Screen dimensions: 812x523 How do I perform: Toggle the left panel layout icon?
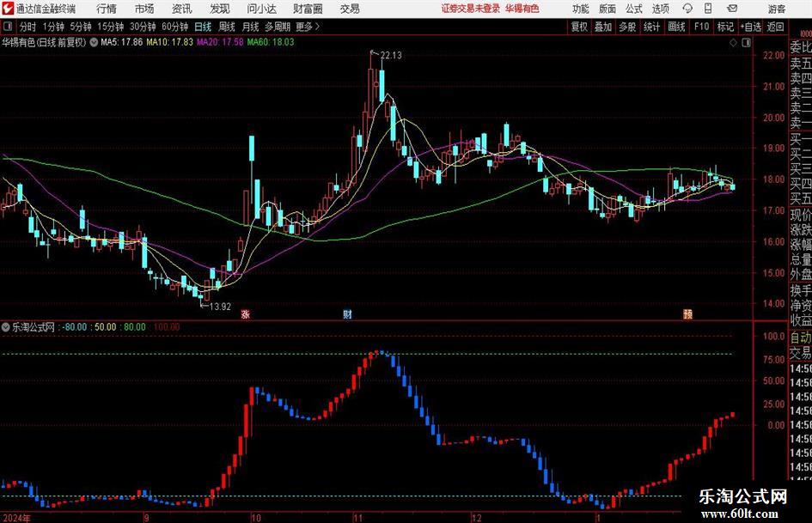pos(7,27)
